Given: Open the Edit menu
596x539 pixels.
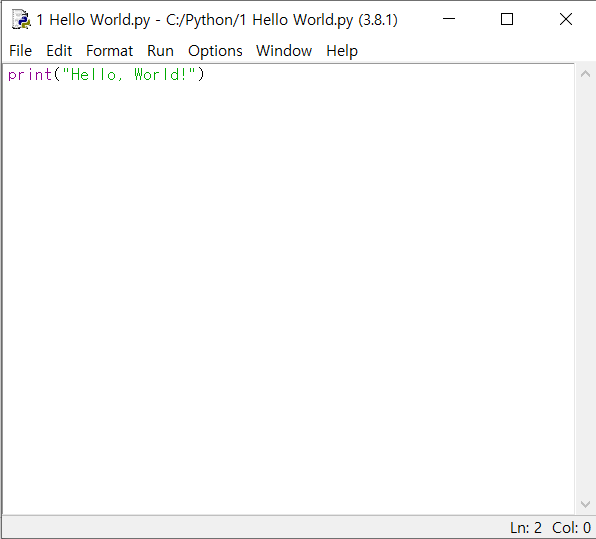Looking at the screenshot, I should (x=59, y=51).
